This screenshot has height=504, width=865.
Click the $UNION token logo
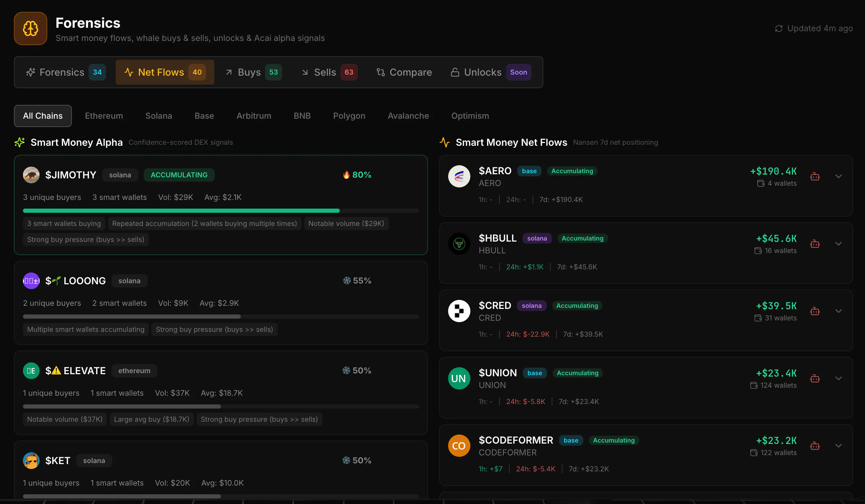tap(459, 378)
